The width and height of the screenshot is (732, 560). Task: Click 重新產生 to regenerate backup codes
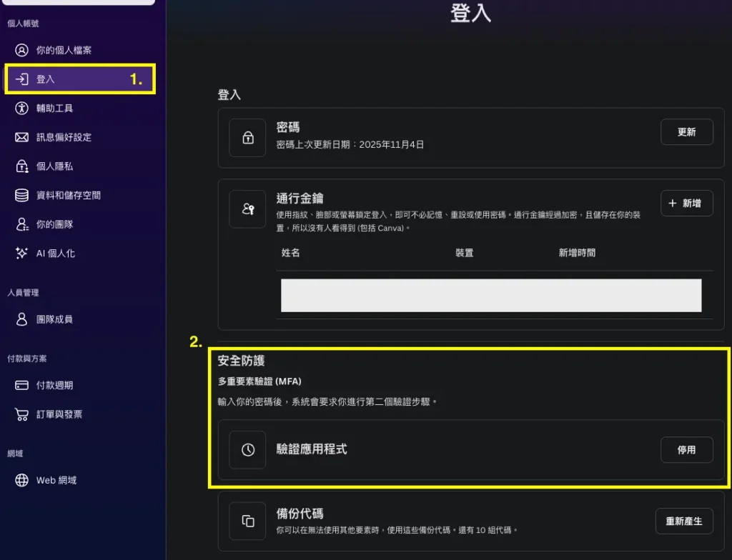click(x=684, y=521)
